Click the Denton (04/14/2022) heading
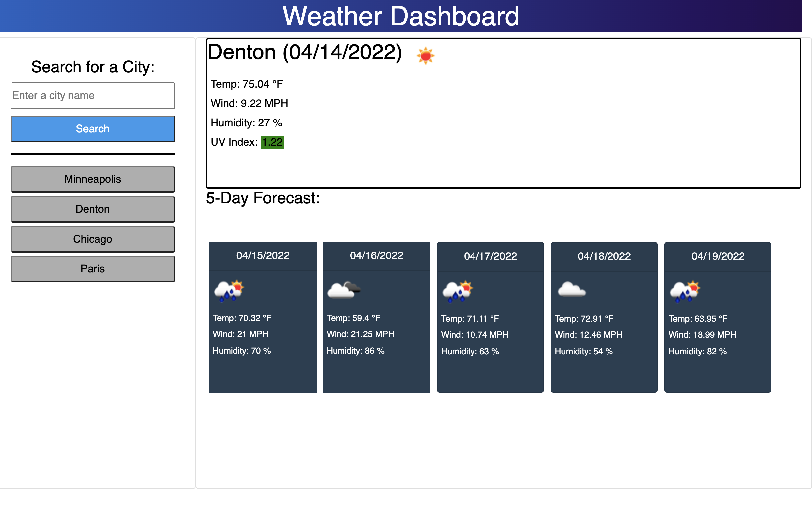The width and height of the screenshot is (812, 509). pyautogui.click(x=305, y=52)
